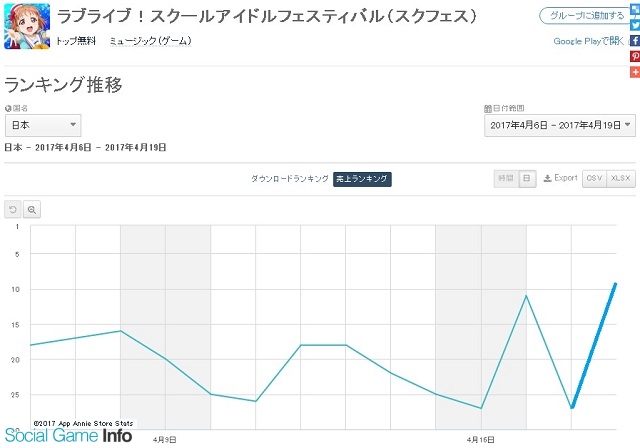640x448 pixels.
Task: Share via the Facebook icon
Action: pos(634,40)
